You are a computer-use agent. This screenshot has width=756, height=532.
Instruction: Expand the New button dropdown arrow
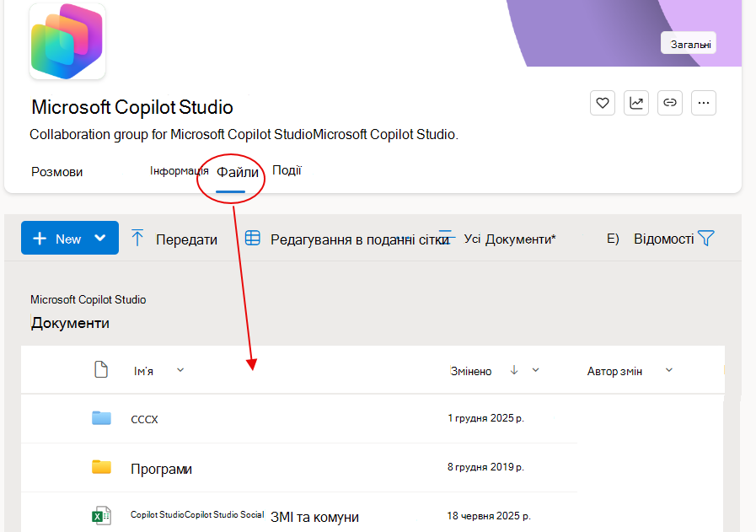coord(99,238)
